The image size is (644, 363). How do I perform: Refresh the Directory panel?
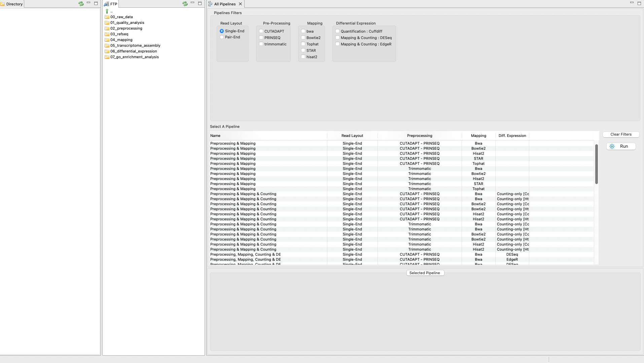pos(81,4)
